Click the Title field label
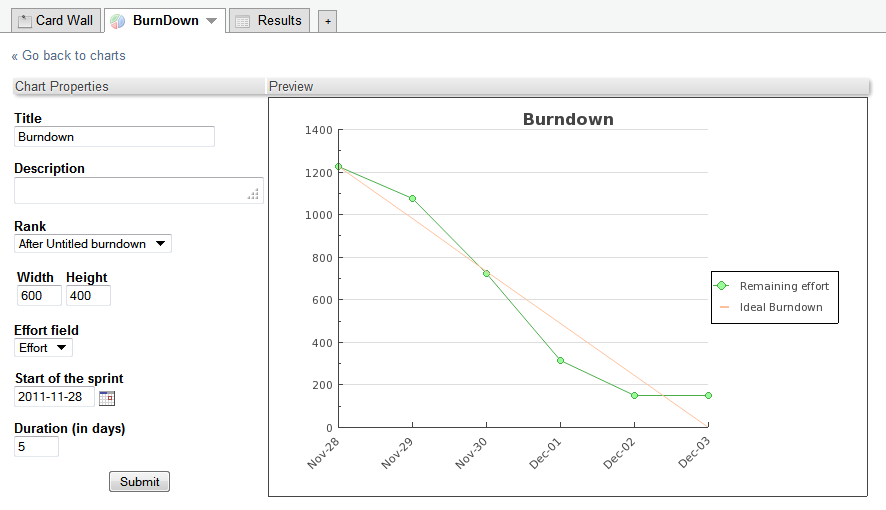Screen dimensions: 886x510 (28, 118)
